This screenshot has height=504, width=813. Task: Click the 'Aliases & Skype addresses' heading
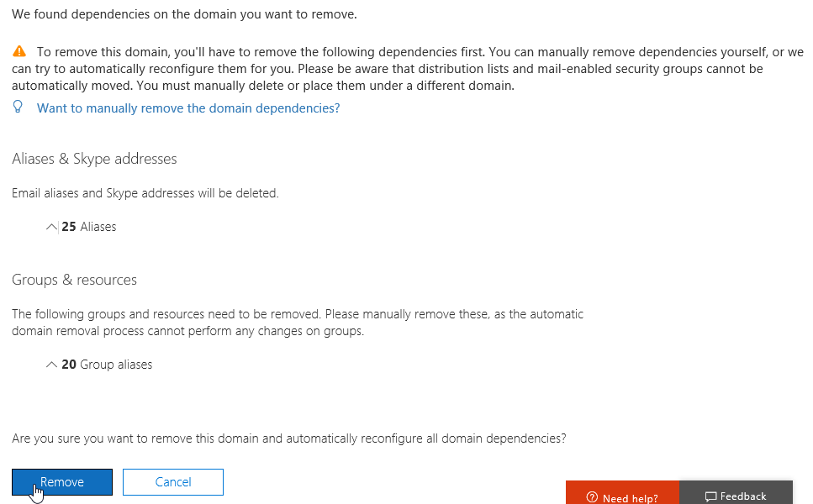coord(94,159)
